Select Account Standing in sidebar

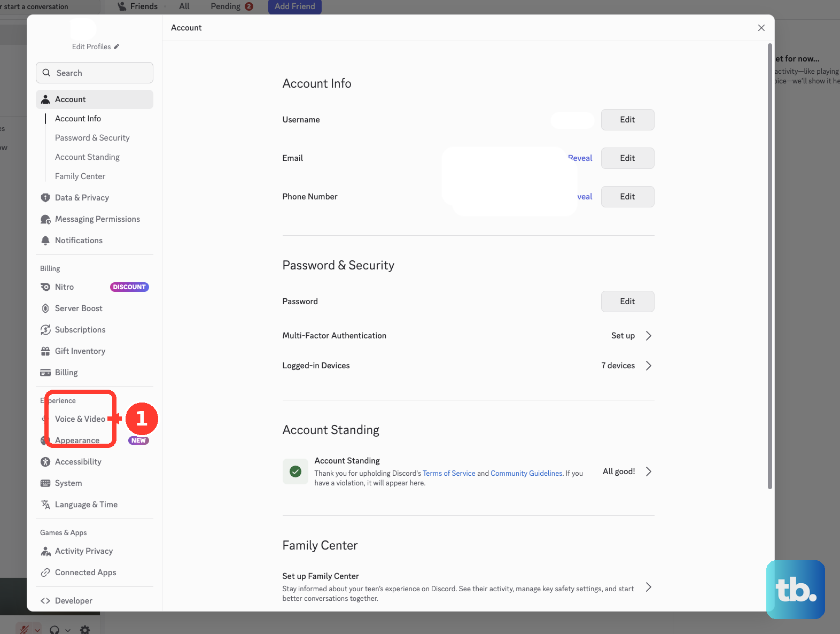pos(87,157)
